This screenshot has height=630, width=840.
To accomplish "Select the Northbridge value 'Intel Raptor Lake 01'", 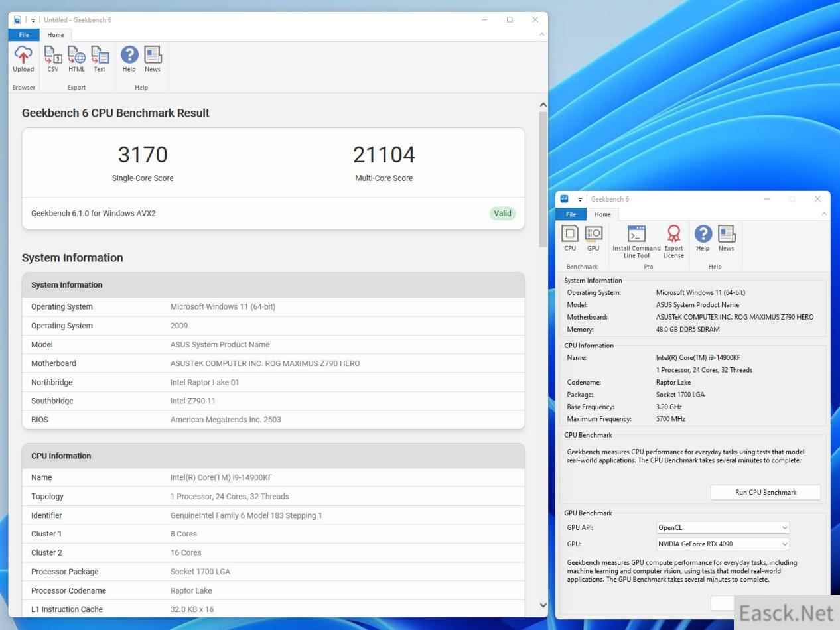I will click(205, 383).
